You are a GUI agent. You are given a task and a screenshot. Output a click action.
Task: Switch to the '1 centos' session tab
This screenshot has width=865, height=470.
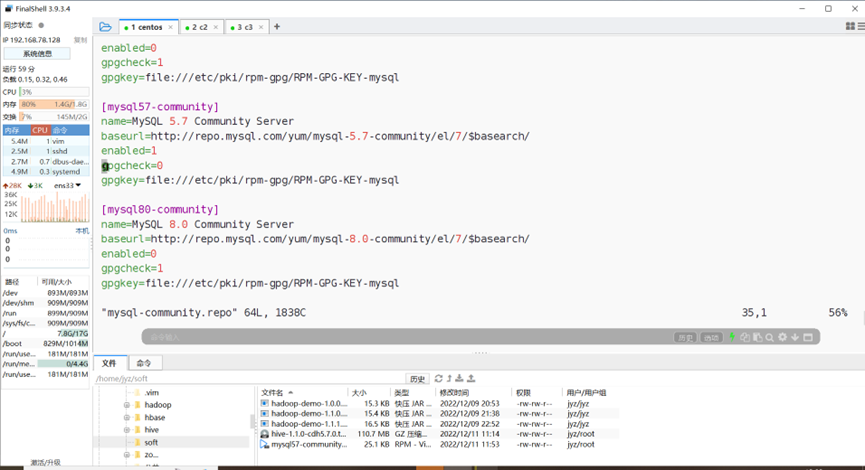tap(148, 27)
